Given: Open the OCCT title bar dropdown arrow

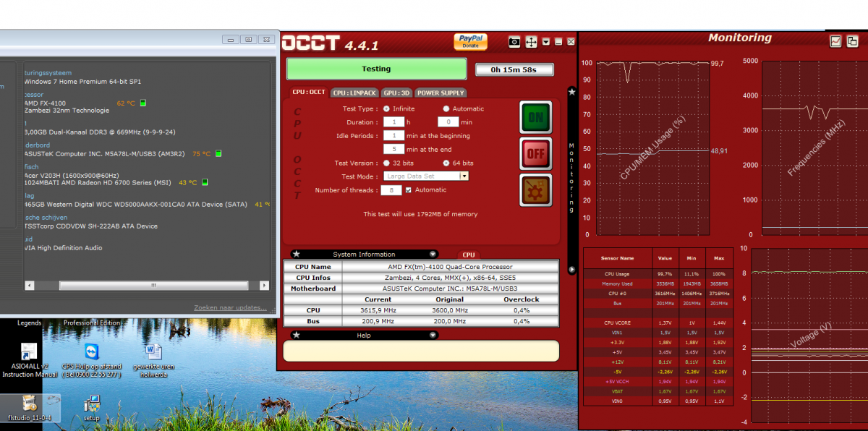Looking at the screenshot, I should click(x=547, y=42).
